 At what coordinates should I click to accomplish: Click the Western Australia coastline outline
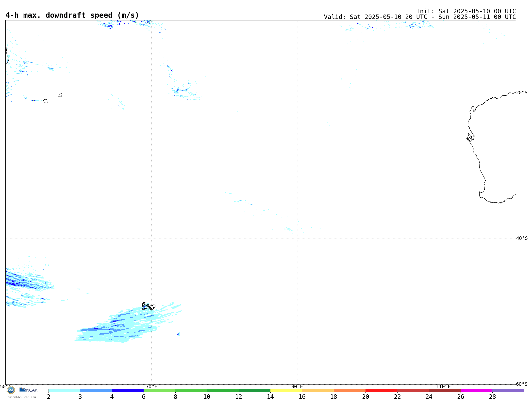491,148
